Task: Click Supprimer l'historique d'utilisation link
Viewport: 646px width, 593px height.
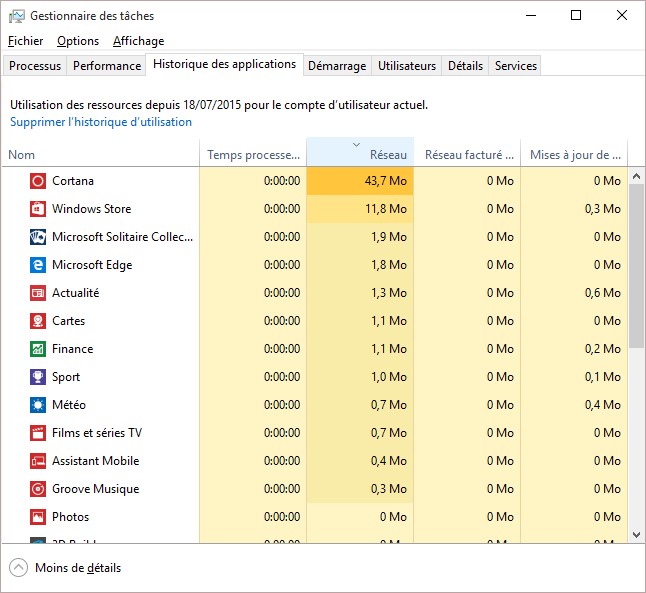Action: tap(101, 122)
